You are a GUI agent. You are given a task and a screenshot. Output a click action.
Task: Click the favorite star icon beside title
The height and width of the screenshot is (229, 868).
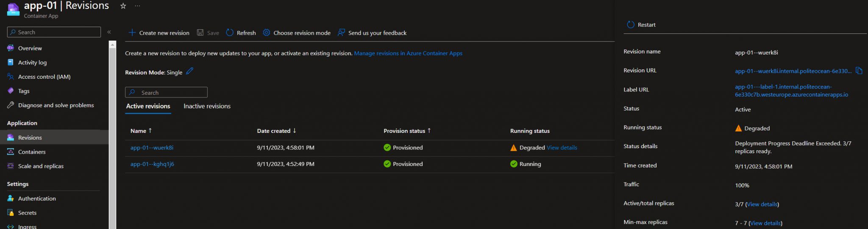(x=123, y=6)
